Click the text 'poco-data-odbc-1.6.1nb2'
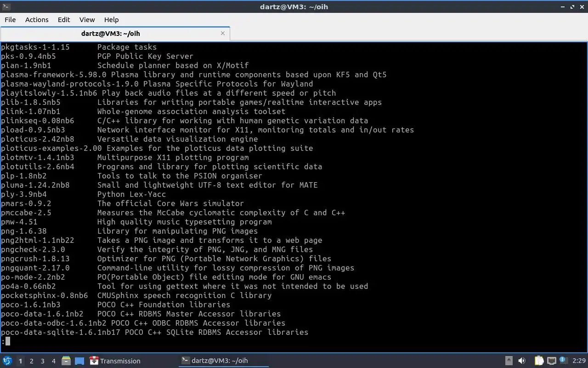 coord(54,323)
